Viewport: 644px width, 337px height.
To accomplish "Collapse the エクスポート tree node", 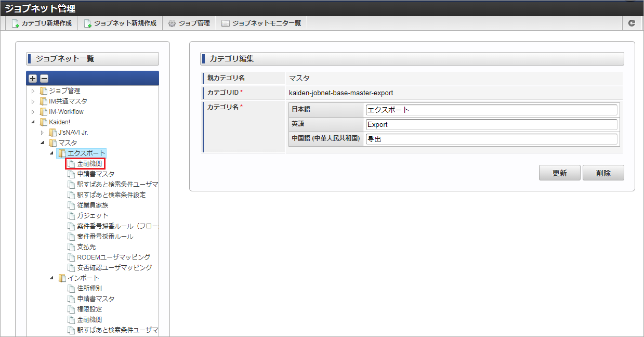I will (x=51, y=153).
